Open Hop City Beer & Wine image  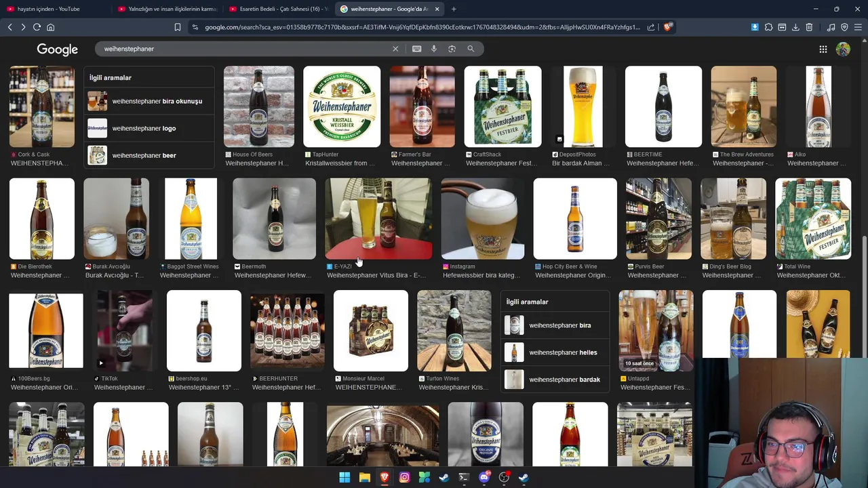pyautogui.click(x=575, y=219)
